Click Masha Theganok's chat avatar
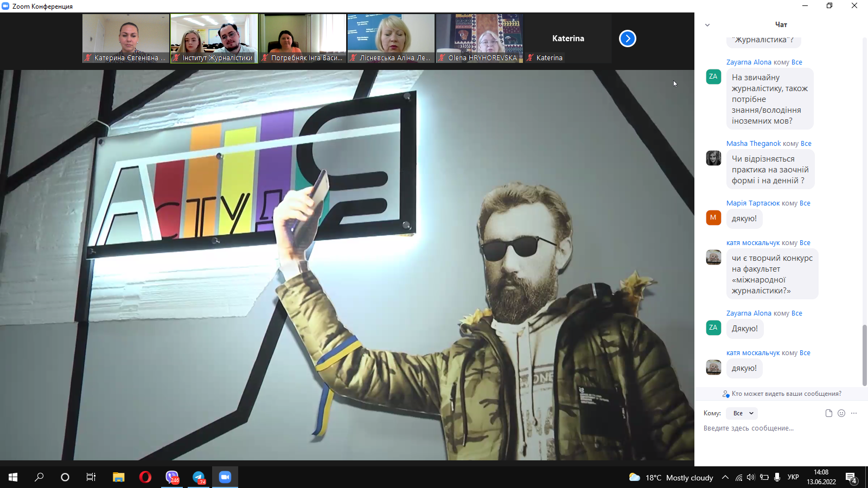The height and width of the screenshot is (488, 868). 713,158
